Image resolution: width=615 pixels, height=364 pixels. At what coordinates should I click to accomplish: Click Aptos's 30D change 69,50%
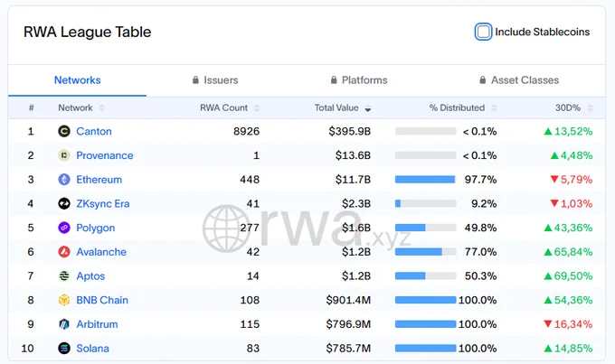point(568,275)
